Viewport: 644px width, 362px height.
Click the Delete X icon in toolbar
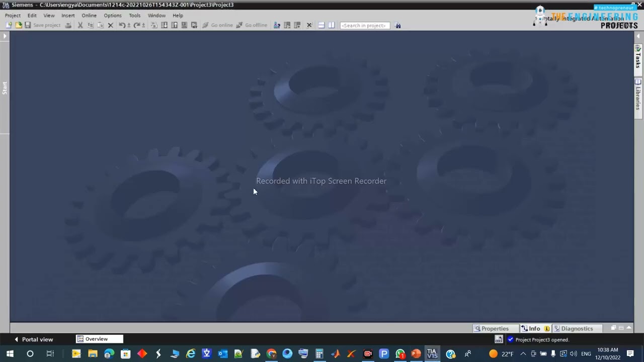coord(110,25)
